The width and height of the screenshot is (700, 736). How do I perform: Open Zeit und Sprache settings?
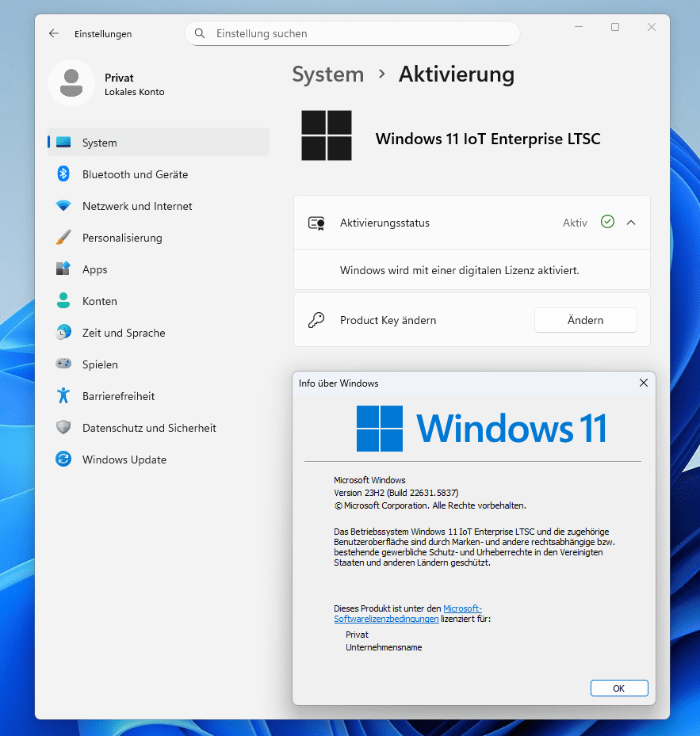(x=159, y=332)
